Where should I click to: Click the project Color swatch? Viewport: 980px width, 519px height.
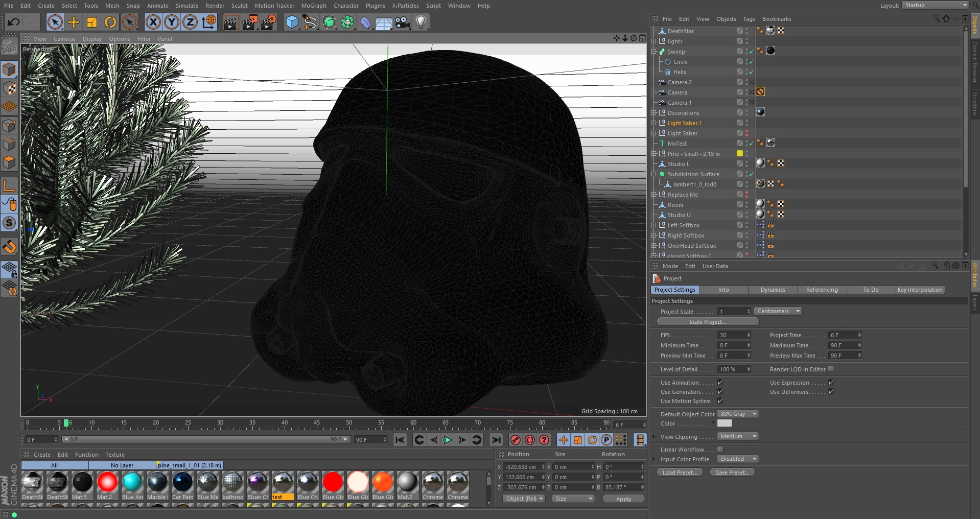tap(725, 423)
